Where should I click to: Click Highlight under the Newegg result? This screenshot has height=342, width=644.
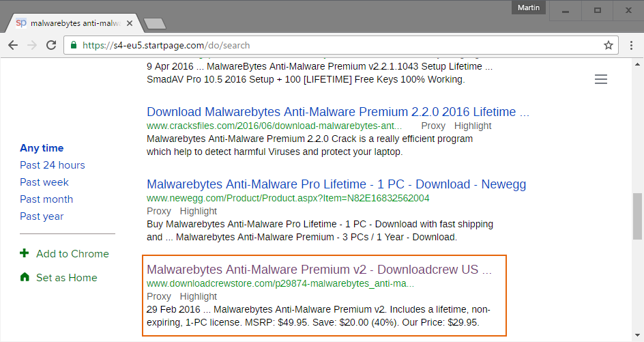199,212
